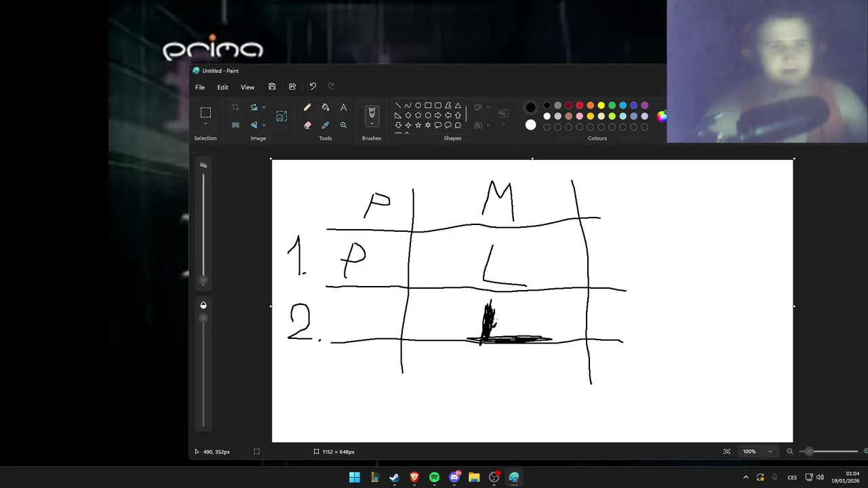This screenshot has height=488, width=868.
Task: Open the View menu
Action: click(x=248, y=87)
